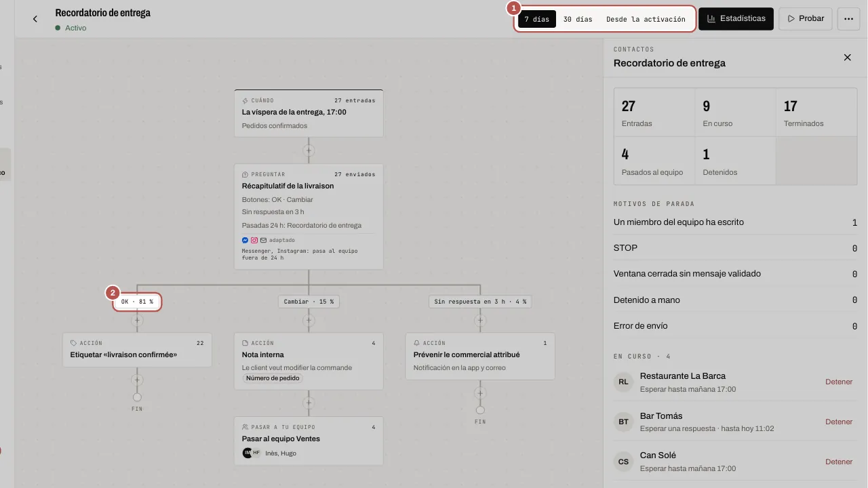
Task: Click the 1 Detenidos stat tile
Action: tap(735, 161)
